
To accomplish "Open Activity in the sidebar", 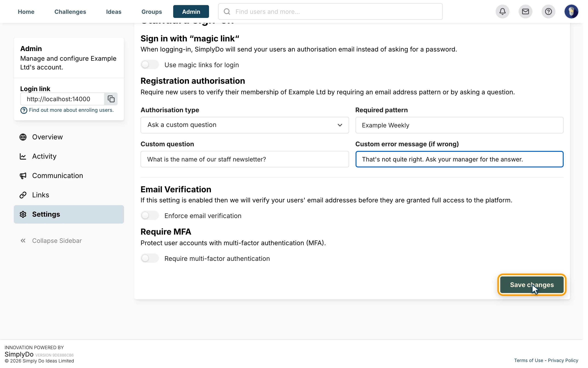I will point(69,156).
